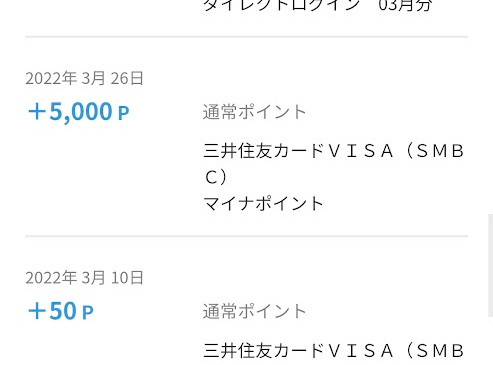Open the bottom 三井住友カードVISA (SMB entry text
This screenshot has width=493, height=365.
pos(333,350)
